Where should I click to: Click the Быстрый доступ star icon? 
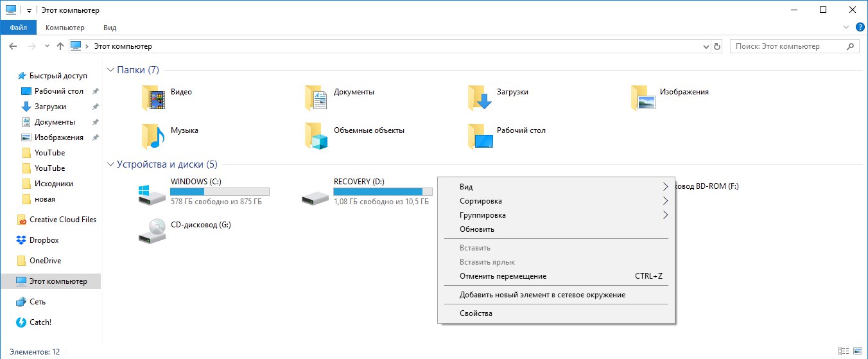point(22,76)
